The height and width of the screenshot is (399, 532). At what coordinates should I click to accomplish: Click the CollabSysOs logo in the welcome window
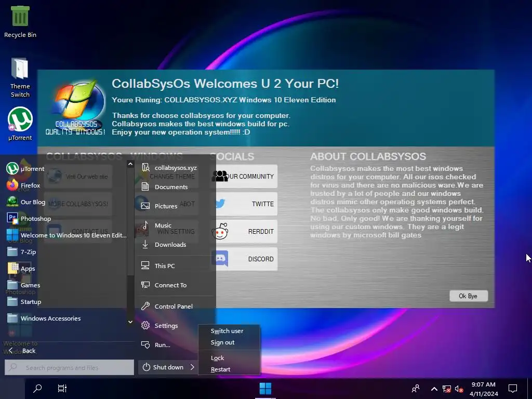(76, 107)
